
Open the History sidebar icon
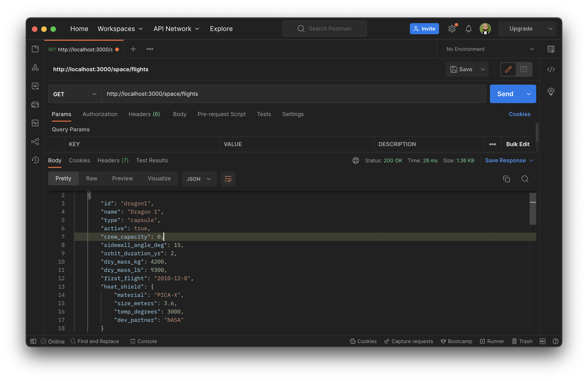tap(35, 160)
